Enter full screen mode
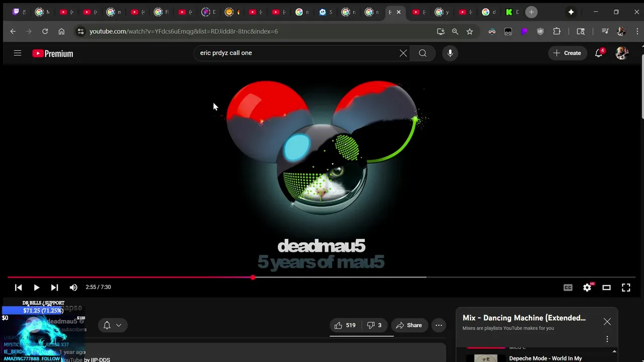 626,287
